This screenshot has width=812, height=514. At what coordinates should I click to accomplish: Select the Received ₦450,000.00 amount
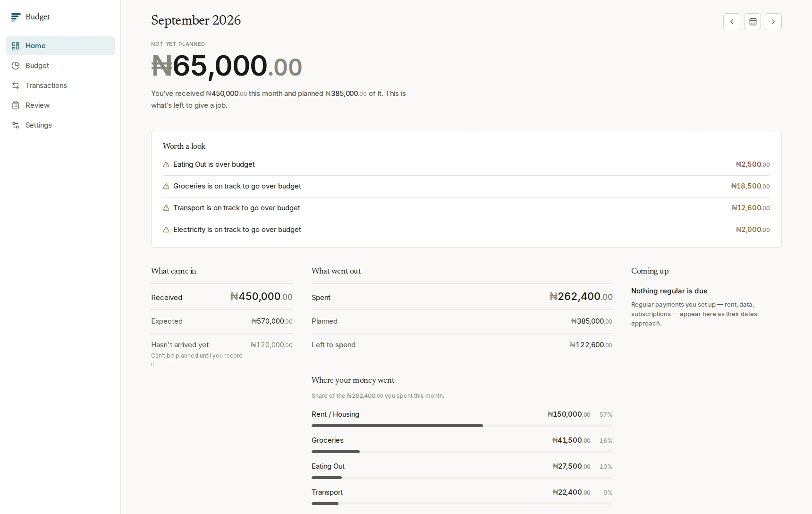pyautogui.click(x=261, y=297)
